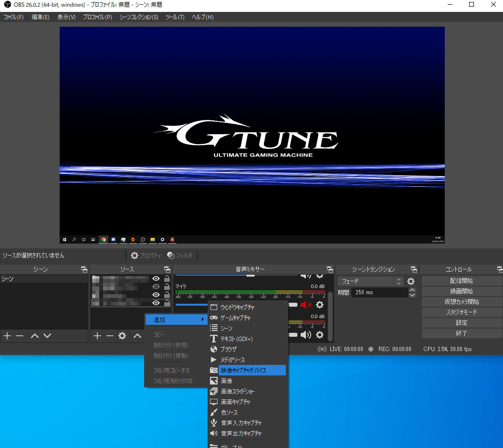Open the ツール(T) menu
The width and height of the screenshot is (503, 448).
tap(175, 17)
